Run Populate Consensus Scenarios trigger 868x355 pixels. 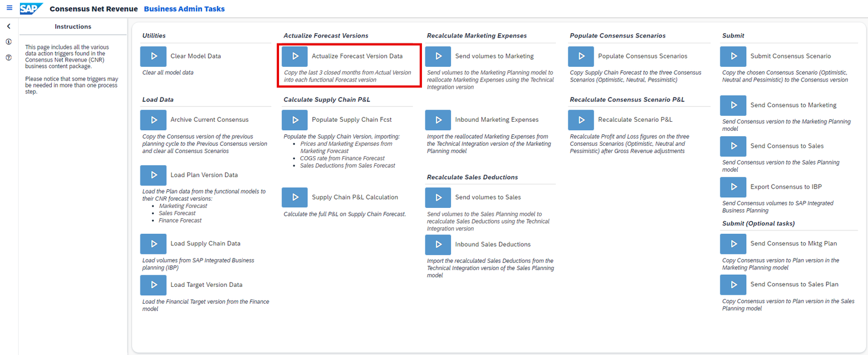[581, 56]
